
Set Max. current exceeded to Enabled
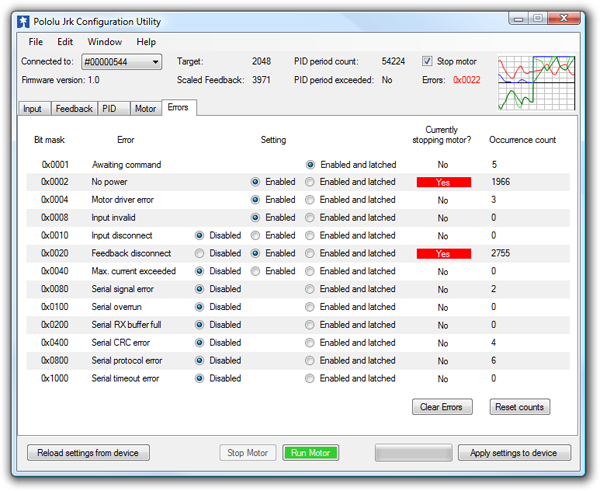[256, 271]
